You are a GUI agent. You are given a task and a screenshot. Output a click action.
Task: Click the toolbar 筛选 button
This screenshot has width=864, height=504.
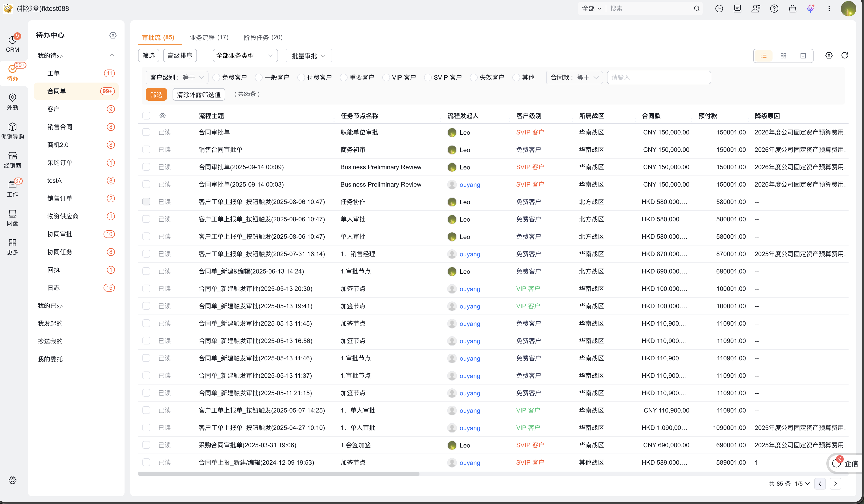[148, 56]
